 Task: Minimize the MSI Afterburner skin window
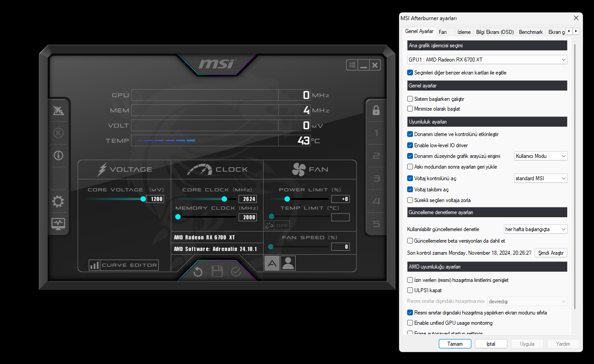click(x=364, y=65)
